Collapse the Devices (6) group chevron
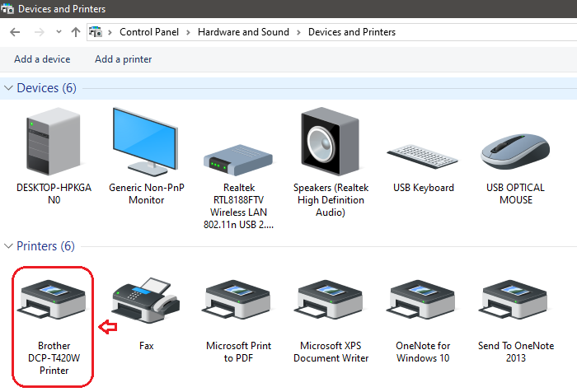 coord(8,88)
